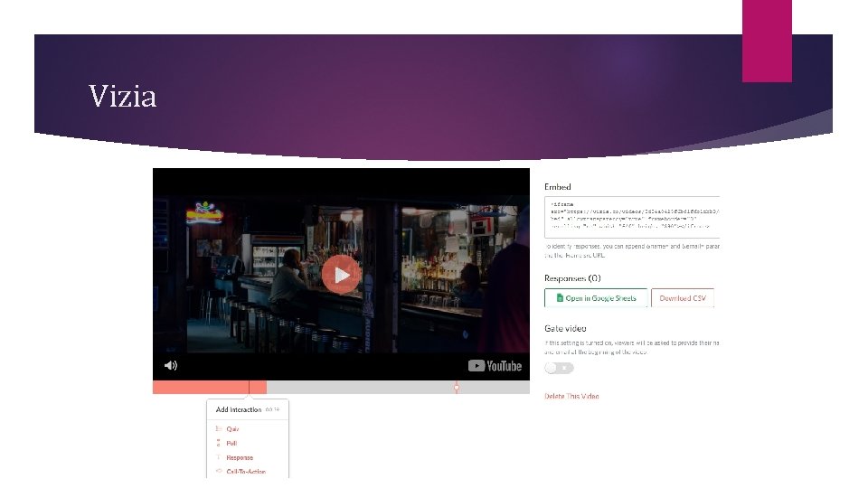Click the Responses (0) heading

572,278
